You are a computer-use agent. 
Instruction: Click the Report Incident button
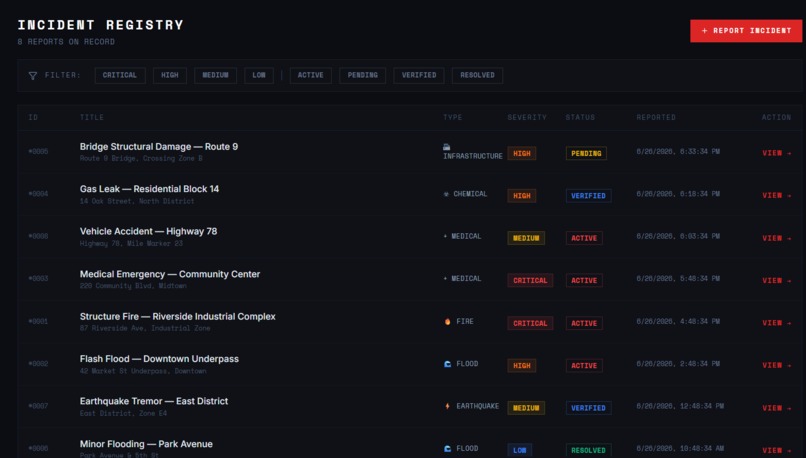(x=746, y=31)
